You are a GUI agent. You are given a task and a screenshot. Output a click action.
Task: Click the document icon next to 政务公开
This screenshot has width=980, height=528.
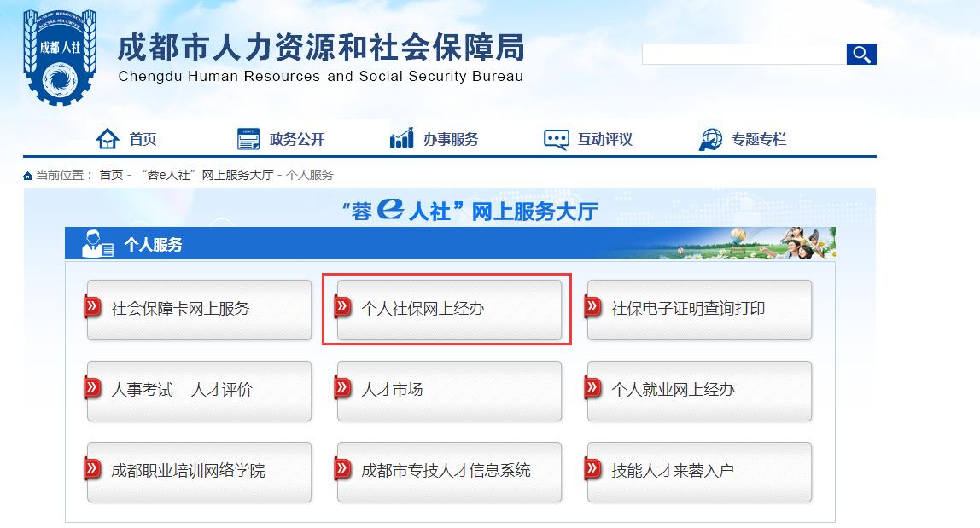tap(248, 137)
